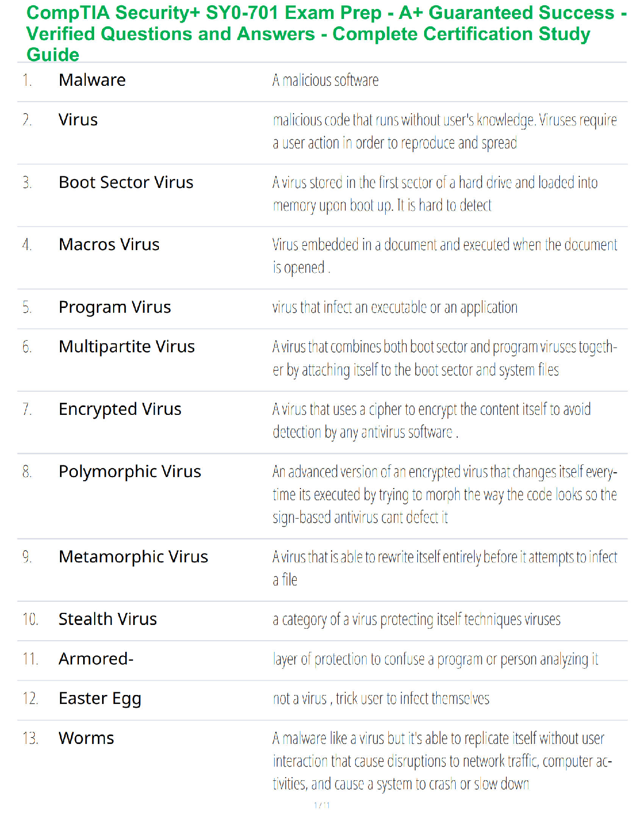Click the Stealth Virus definition text
This screenshot has width=644, height=834.
tap(416, 620)
